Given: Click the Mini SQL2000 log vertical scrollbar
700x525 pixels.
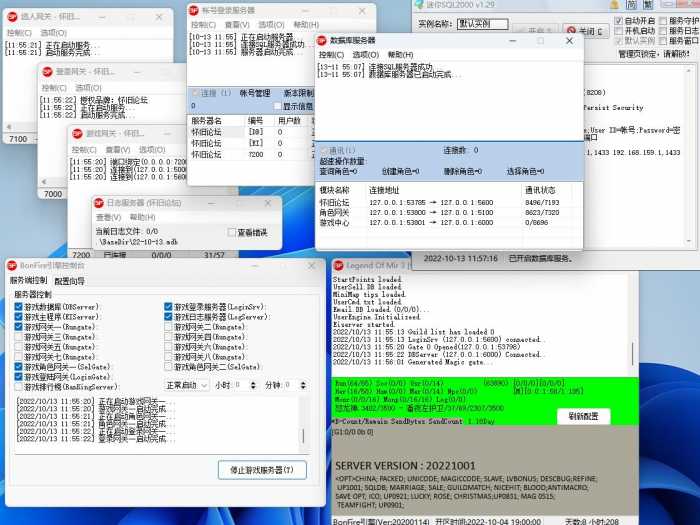Looking at the screenshot, I should point(688,156).
